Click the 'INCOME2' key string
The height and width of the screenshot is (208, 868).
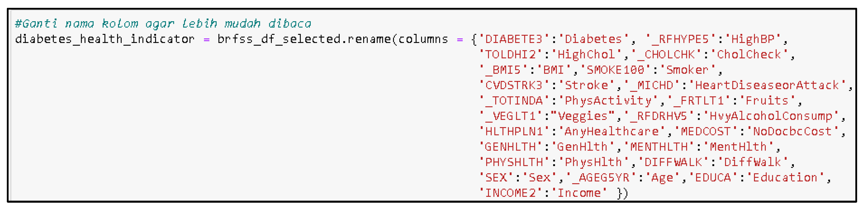(x=510, y=193)
